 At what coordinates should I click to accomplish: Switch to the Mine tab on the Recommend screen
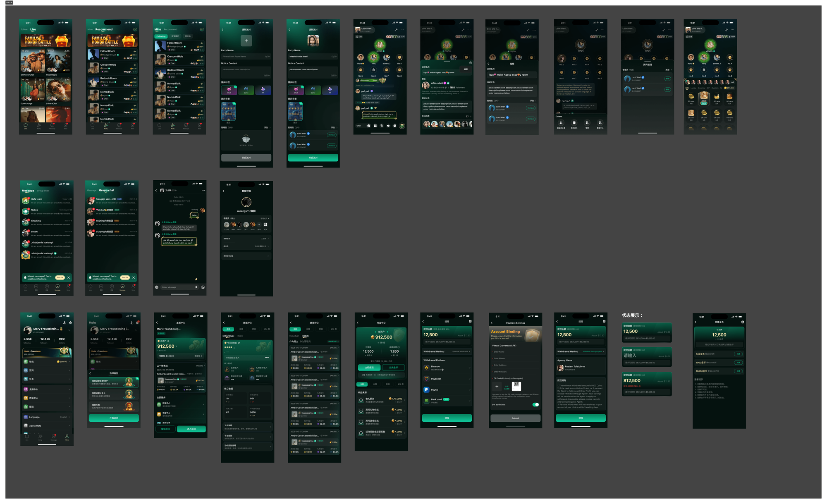90,29
